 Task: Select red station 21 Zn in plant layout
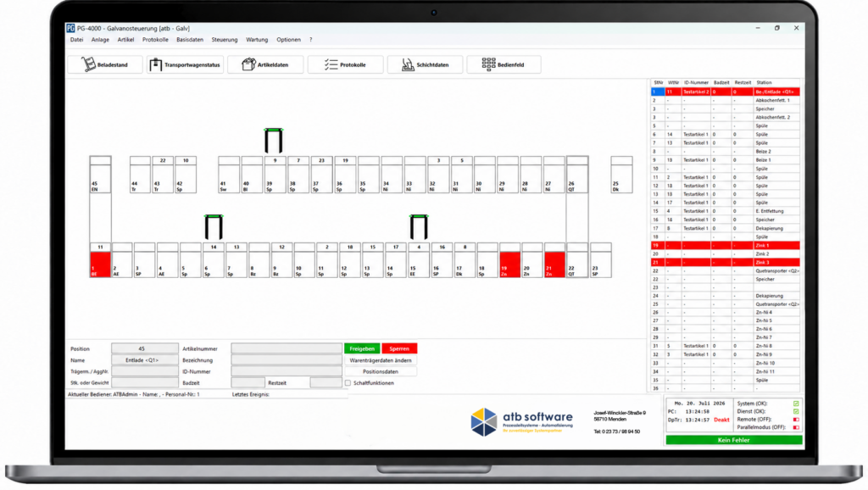pos(554,264)
